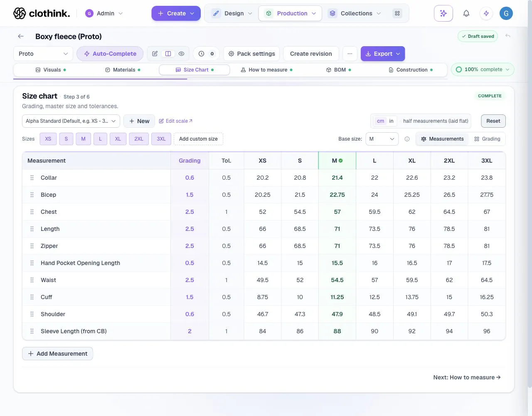532x416 pixels.
Task: Open the Materials tab
Action: click(123, 70)
